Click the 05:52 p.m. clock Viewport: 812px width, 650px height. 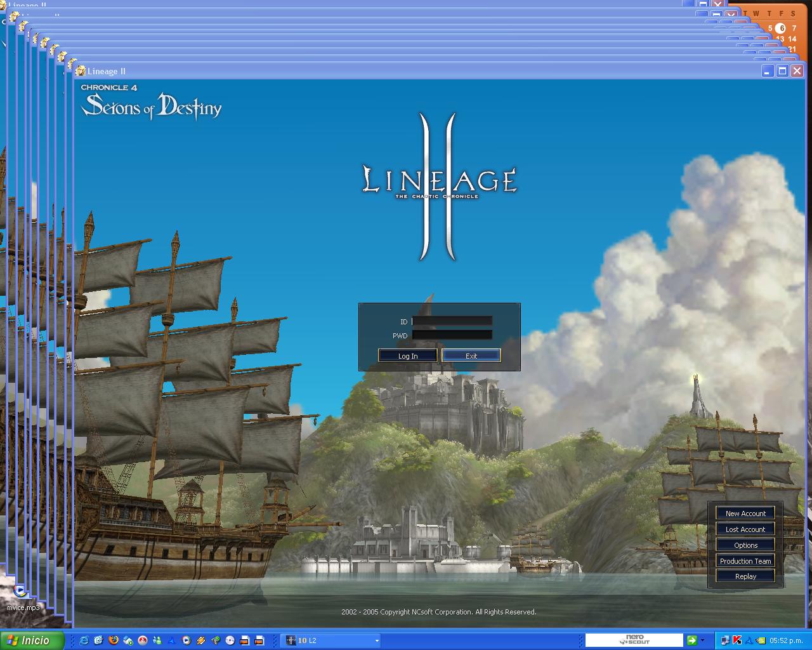pos(786,640)
